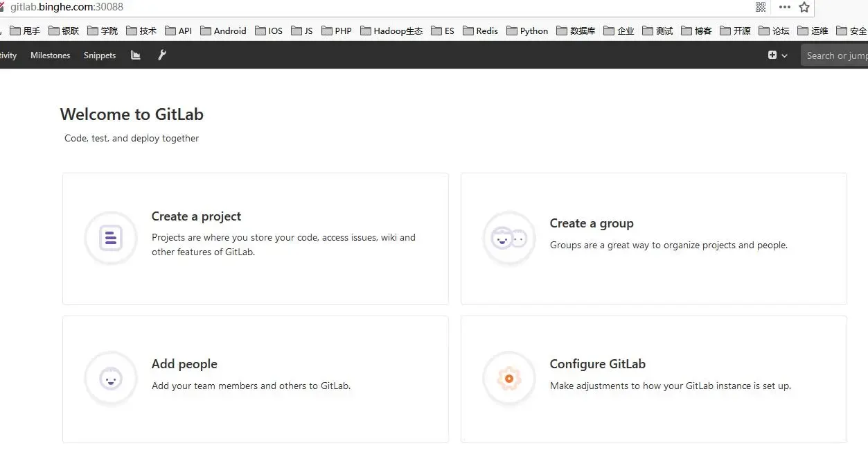Select the Create a group icon
The width and height of the screenshot is (868, 457).
point(509,238)
